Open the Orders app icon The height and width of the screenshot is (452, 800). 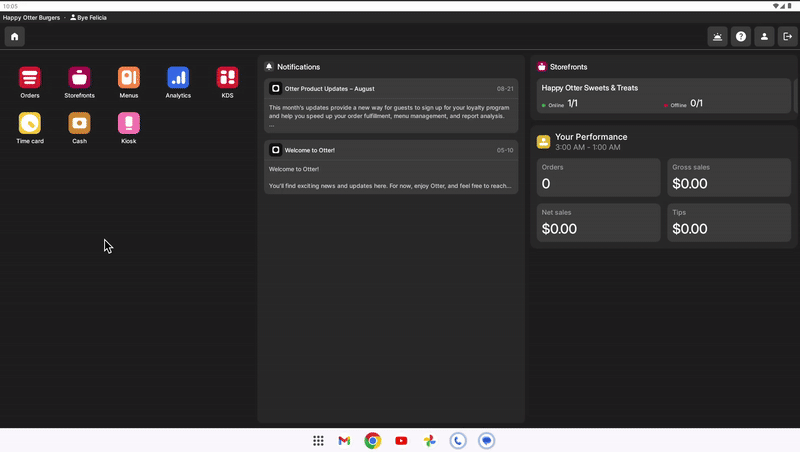click(x=30, y=78)
